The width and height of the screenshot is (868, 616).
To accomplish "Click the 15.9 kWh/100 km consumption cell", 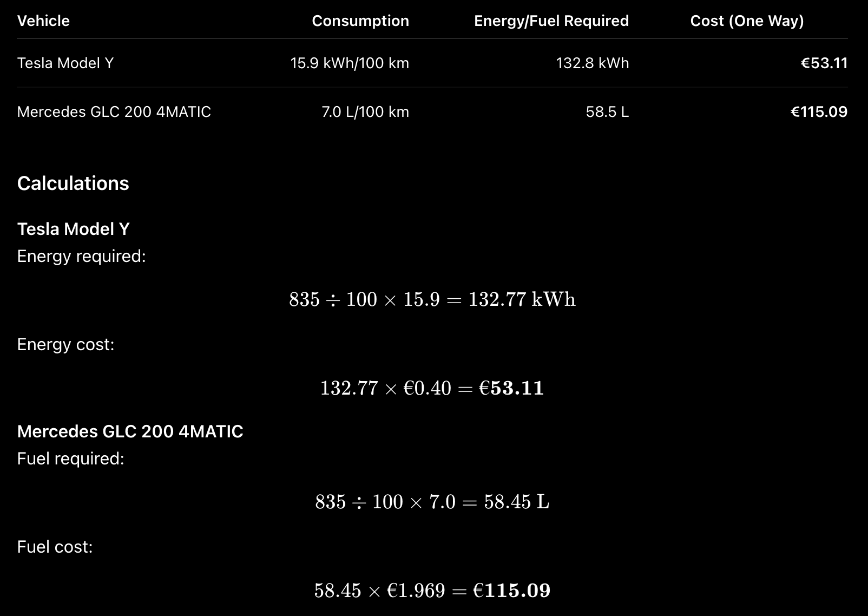I will point(350,63).
